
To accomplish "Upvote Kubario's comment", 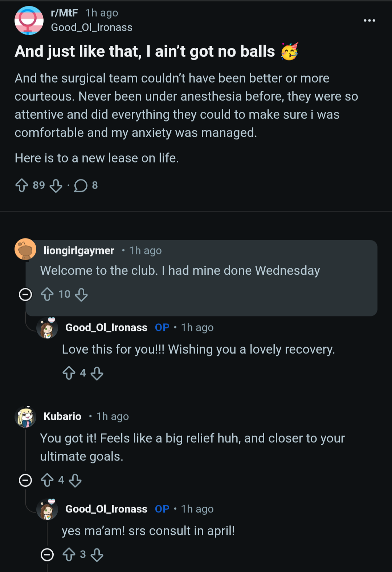I will [47, 480].
